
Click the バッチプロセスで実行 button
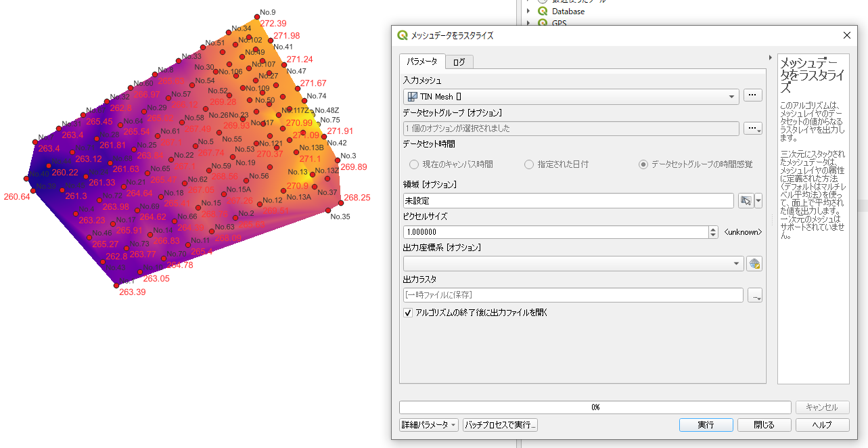pyautogui.click(x=500, y=425)
